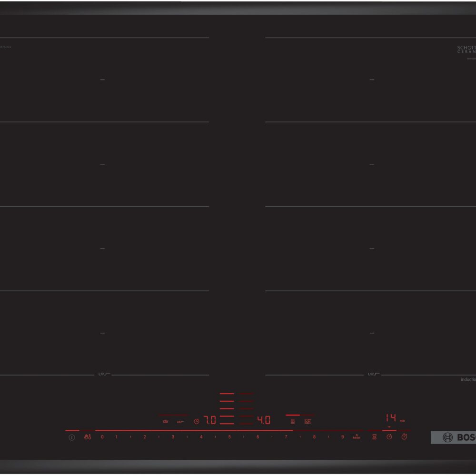The width and height of the screenshot is (476, 476).
Task: Tap the info (i) icon
Action: [x=72, y=437]
